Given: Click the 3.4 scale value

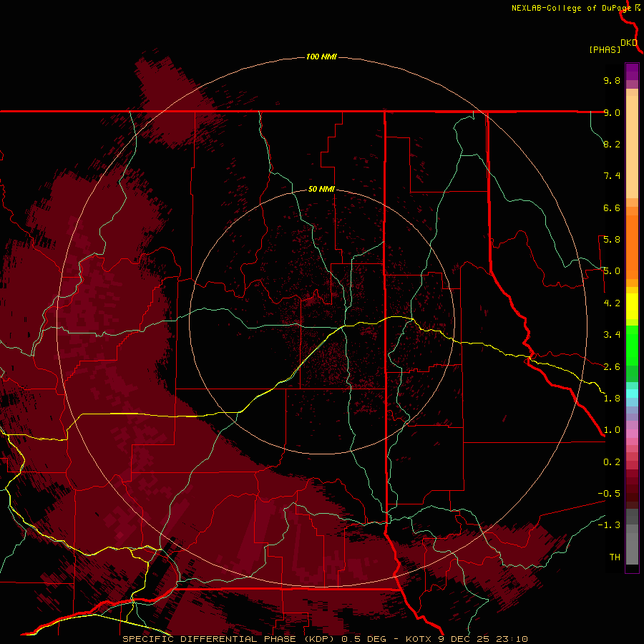Looking at the screenshot, I should tap(612, 335).
